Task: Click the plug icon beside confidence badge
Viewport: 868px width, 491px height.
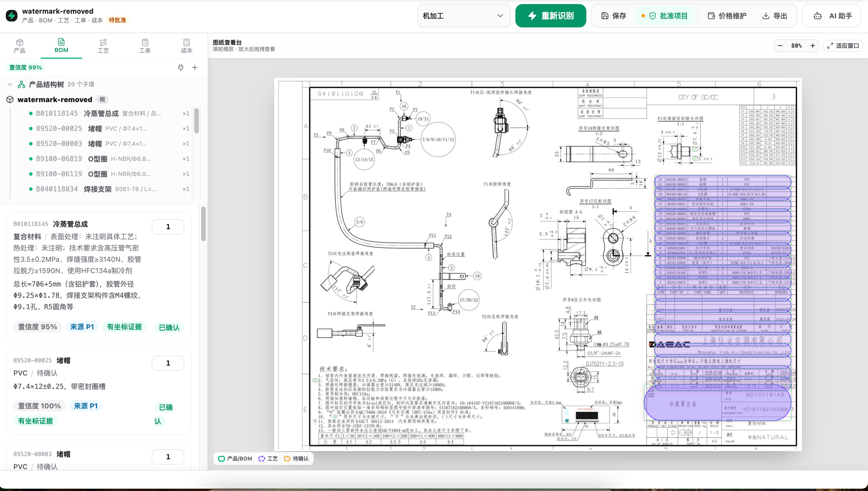Action: pyautogui.click(x=181, y=67)
